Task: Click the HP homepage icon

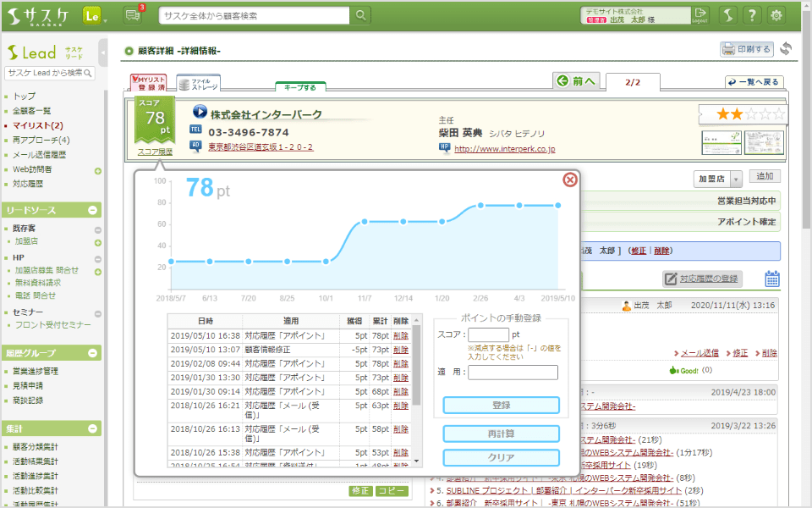Action: [444, 147]
